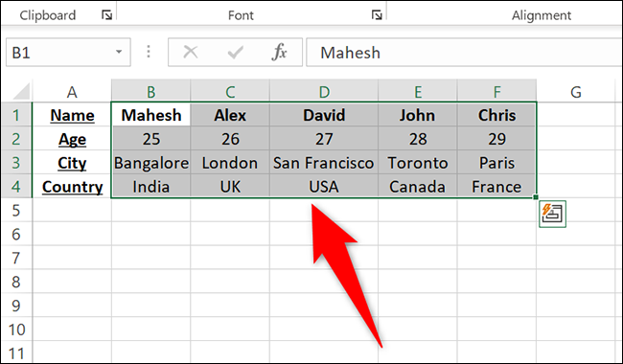Select the San Francisco cell

[x=324, y=163]
